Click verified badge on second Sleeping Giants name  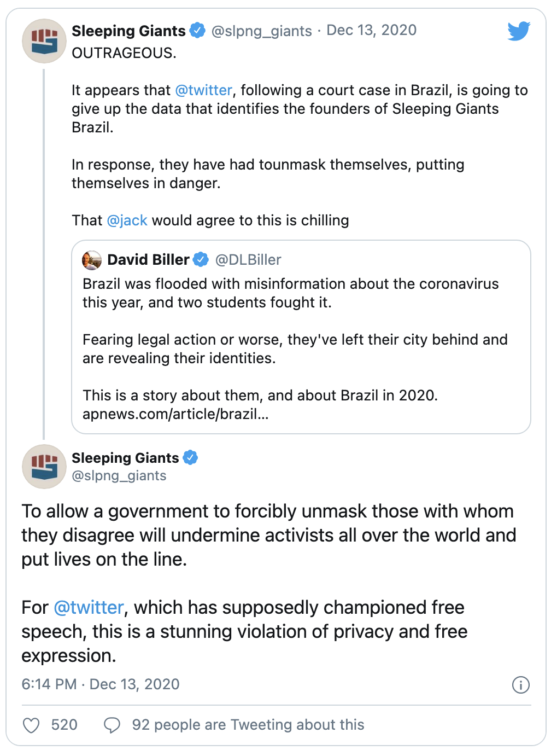[190, 457]
